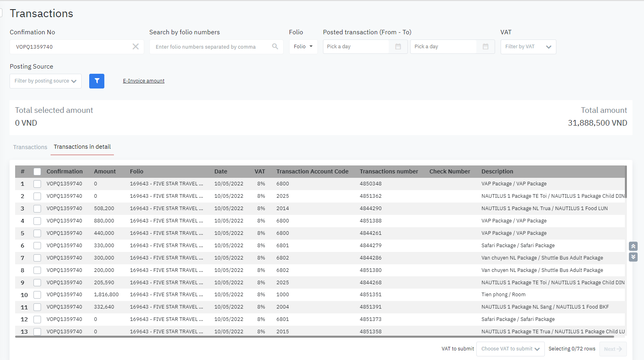Open the To date calendar icon
Image resolution: width=644 pixels, height=360 pixels.
click(x=485, y=47)
